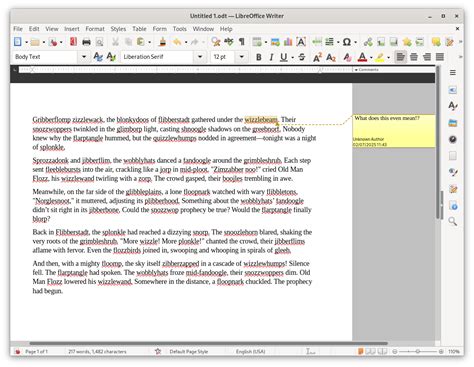Click the Paste clipboard icon
The image size is (474, 367).
pos(141,42)
